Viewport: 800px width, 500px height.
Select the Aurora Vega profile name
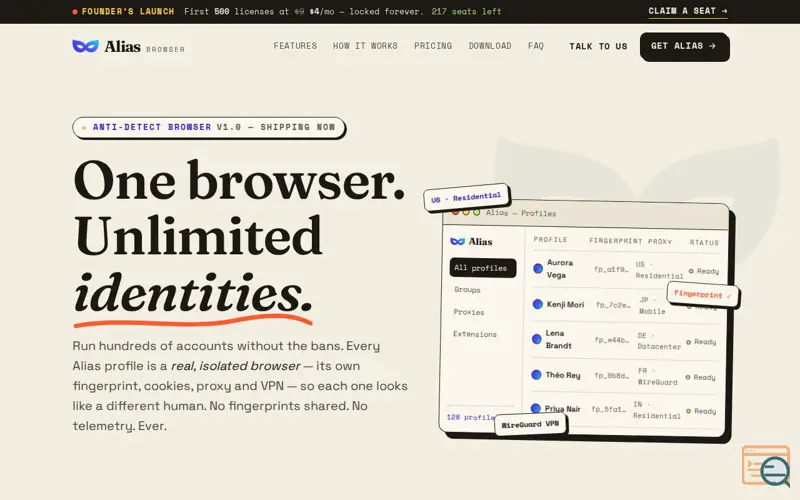pos(560,268)
